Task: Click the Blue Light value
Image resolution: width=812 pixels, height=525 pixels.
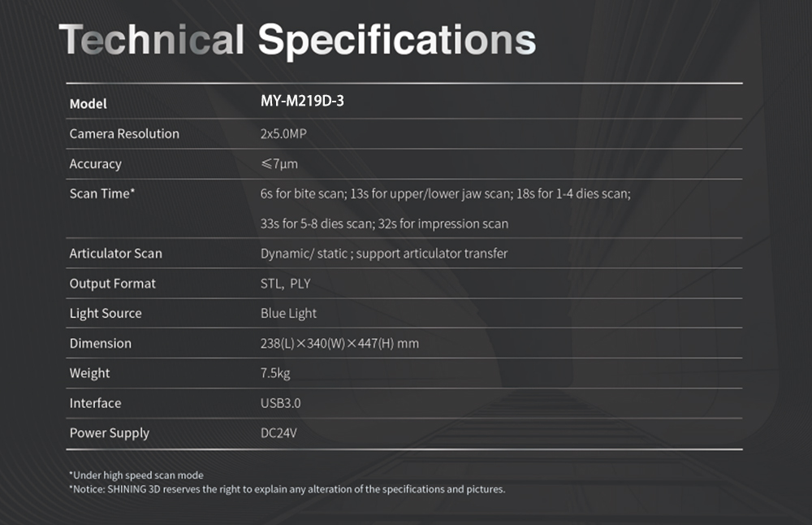Action: [288, 314]
